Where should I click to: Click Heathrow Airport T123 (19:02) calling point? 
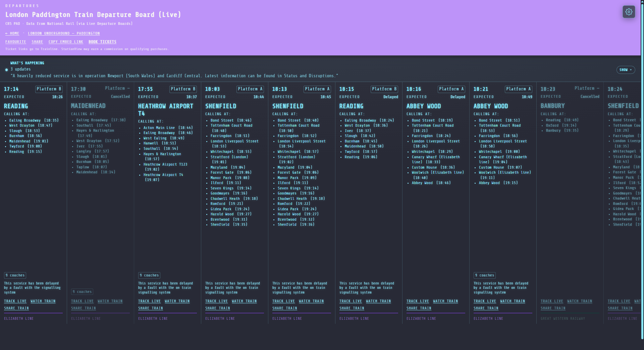click(165, 167)
